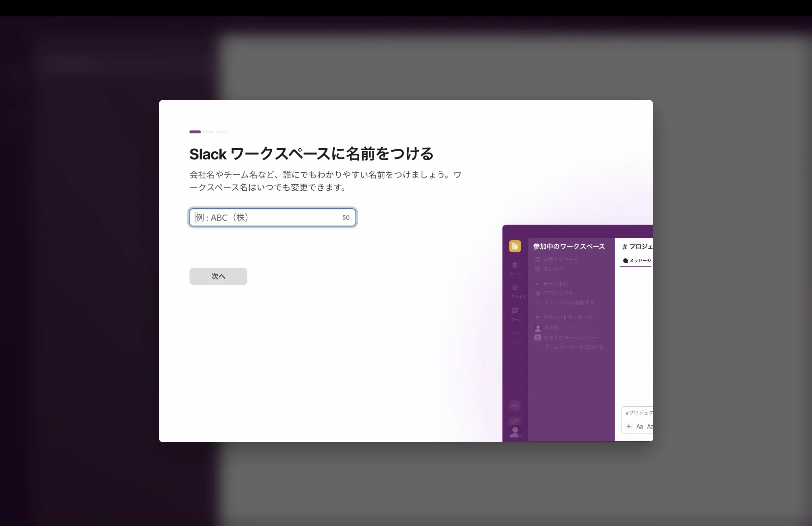
Task: Click the 次へ button
Action: [218, 276]
